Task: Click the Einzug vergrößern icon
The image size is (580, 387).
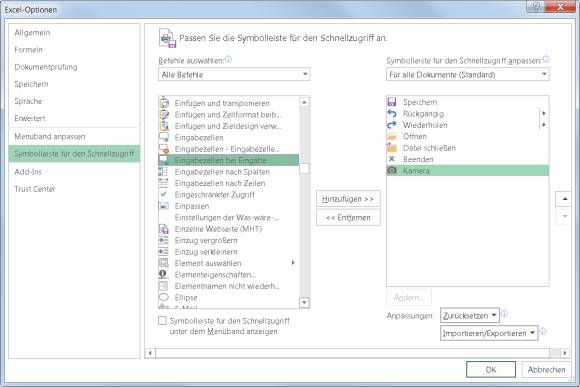Action: pos(163,240)
